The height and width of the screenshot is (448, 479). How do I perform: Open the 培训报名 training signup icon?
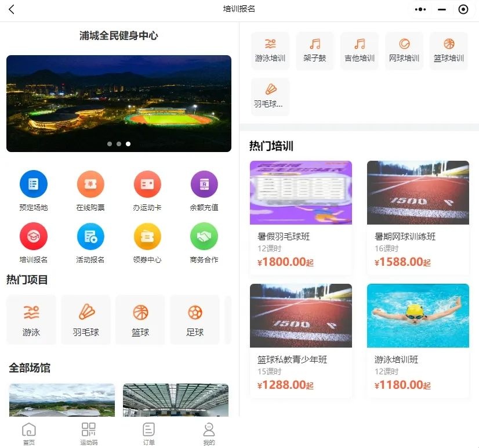(34, 236)
